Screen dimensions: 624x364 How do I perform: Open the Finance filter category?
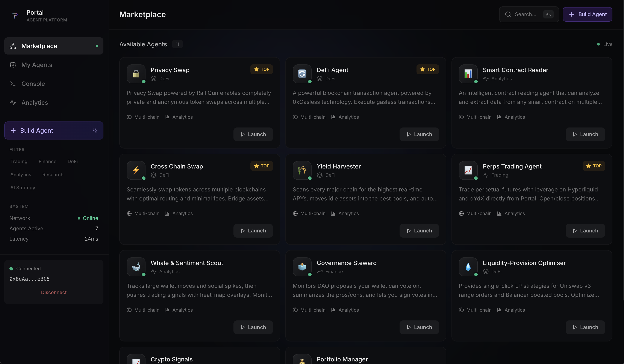(48, 161)
